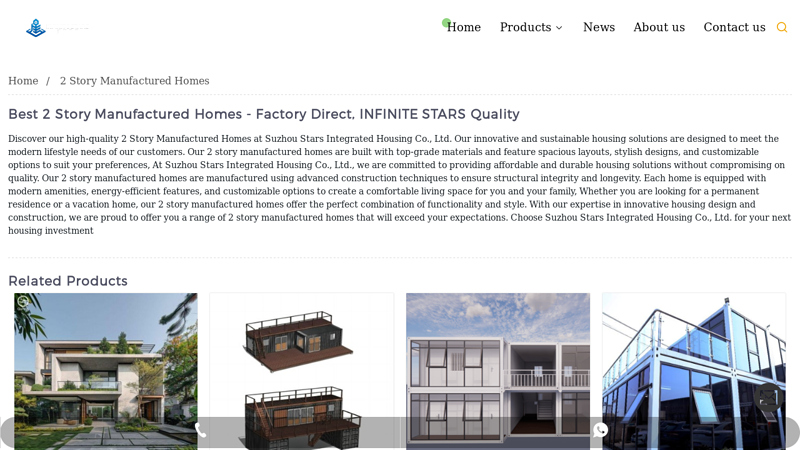The width and height of the screenshot is (800, 450).
Task: Click the Best 2 Story Manufactured Homes title
Action: coord(264,114)
